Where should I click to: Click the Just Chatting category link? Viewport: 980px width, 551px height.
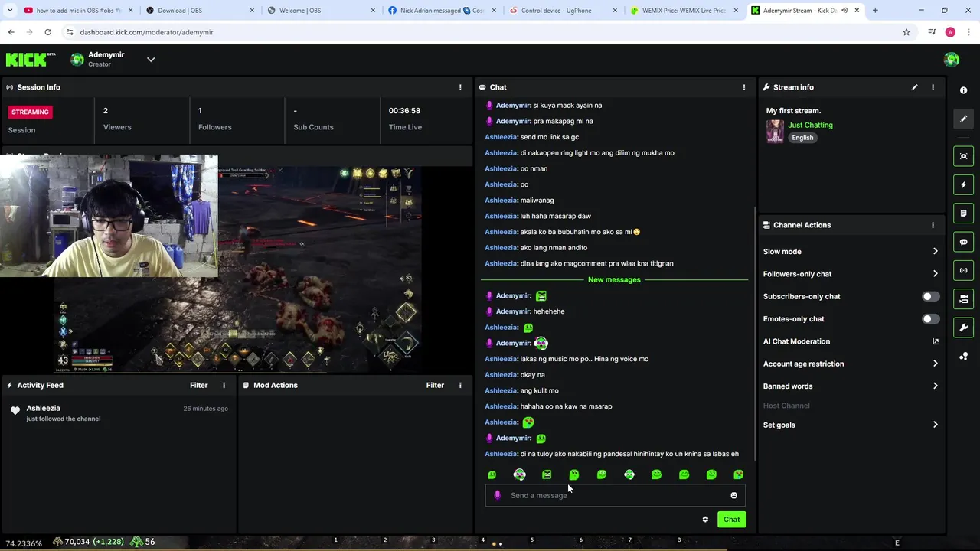coord(810,125)
